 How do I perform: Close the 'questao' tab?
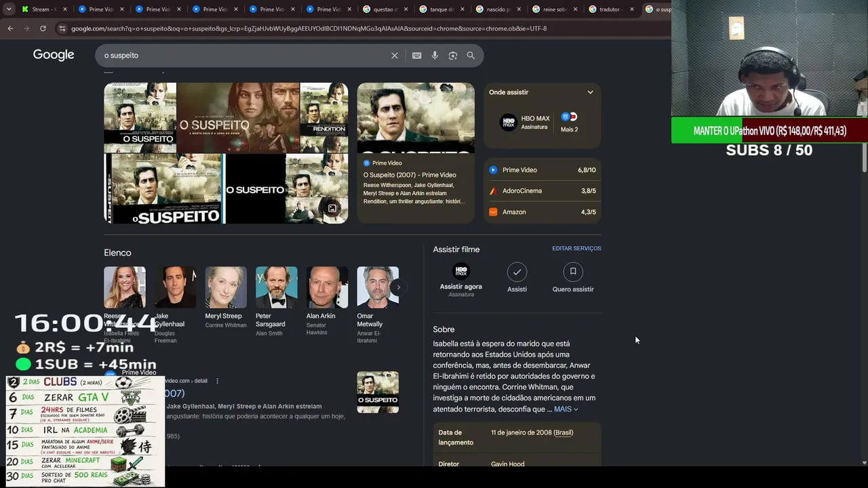[405, 9]
